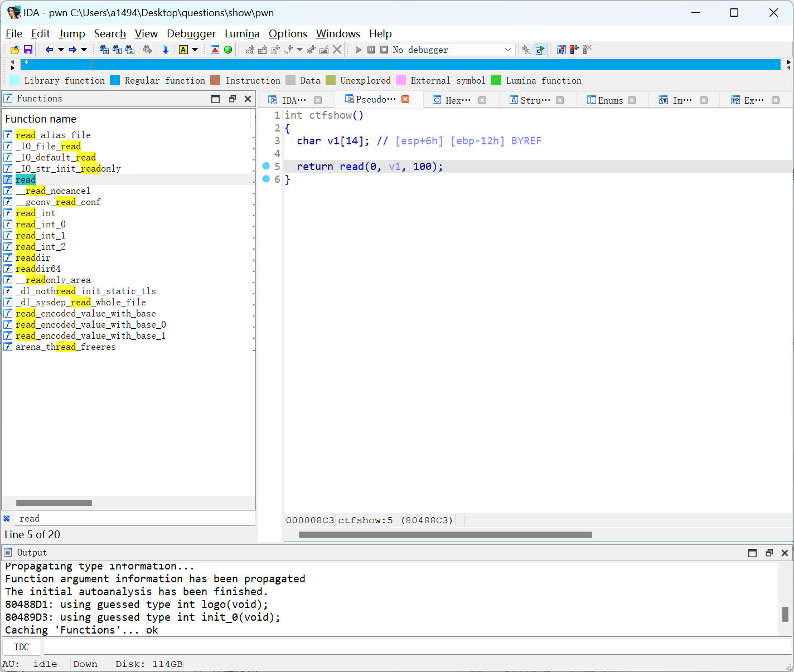The width and height of the screenshot is (794, 672).
Task: Click the asterisk create array icon
Action: pyautogui.click(x=311, y=50)
